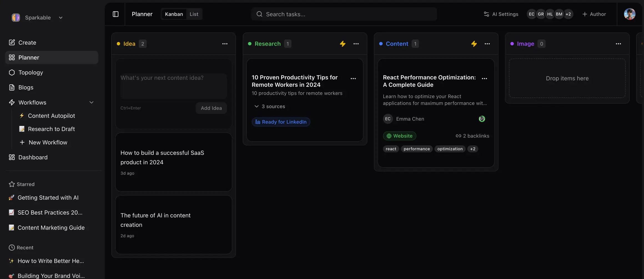The width and height of the screenshot is (644, 279).
Task: Open Idea column options menu
Action: click(225, 44)
